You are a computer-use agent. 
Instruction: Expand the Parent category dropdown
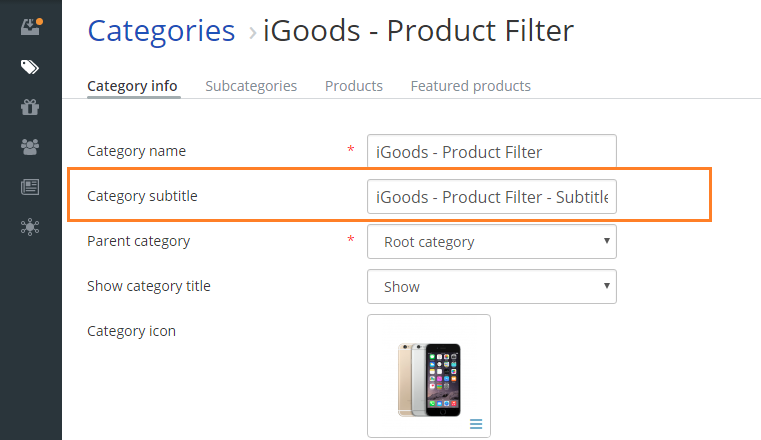pyautogui.click(x=492, y=242)
